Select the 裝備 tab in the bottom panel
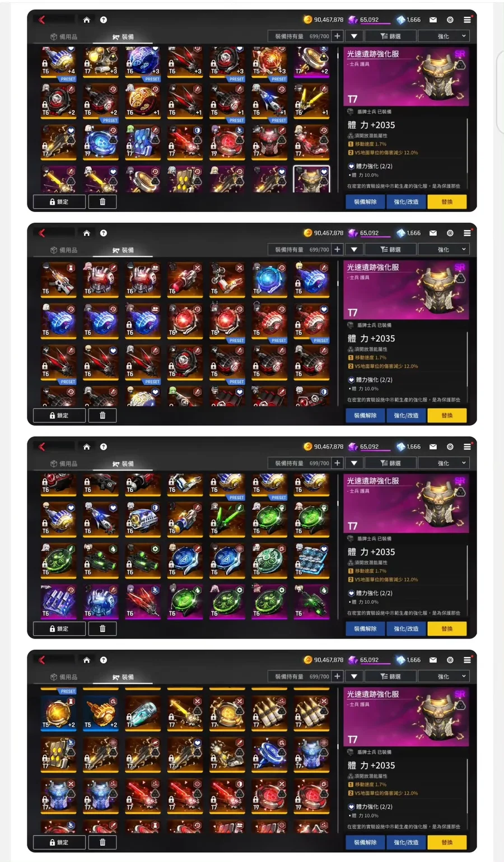The height and width of the screenshot is (862, 504). click(x=123, y=677)
